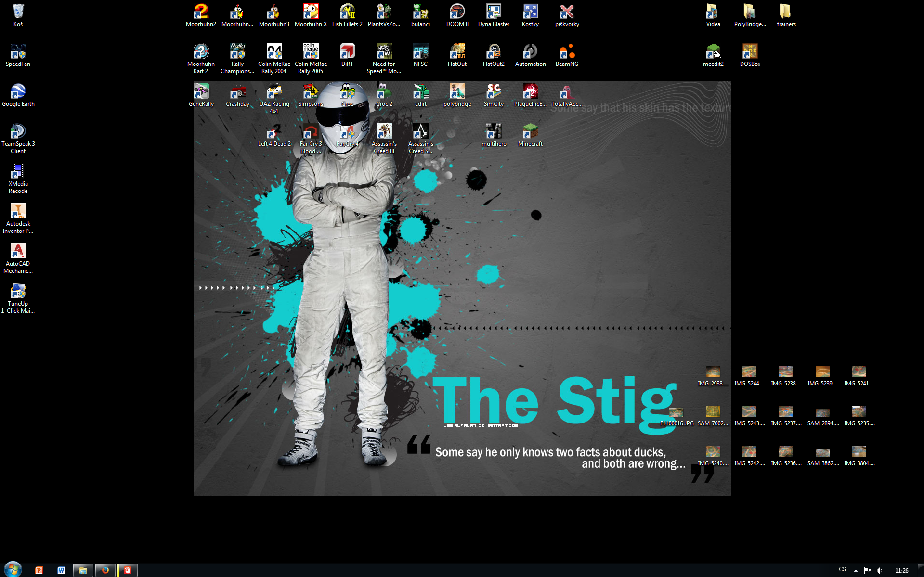The height and width of the screenshot is (577, 924).
Task: Select the Google Earth icon
Action: point(18,95)
